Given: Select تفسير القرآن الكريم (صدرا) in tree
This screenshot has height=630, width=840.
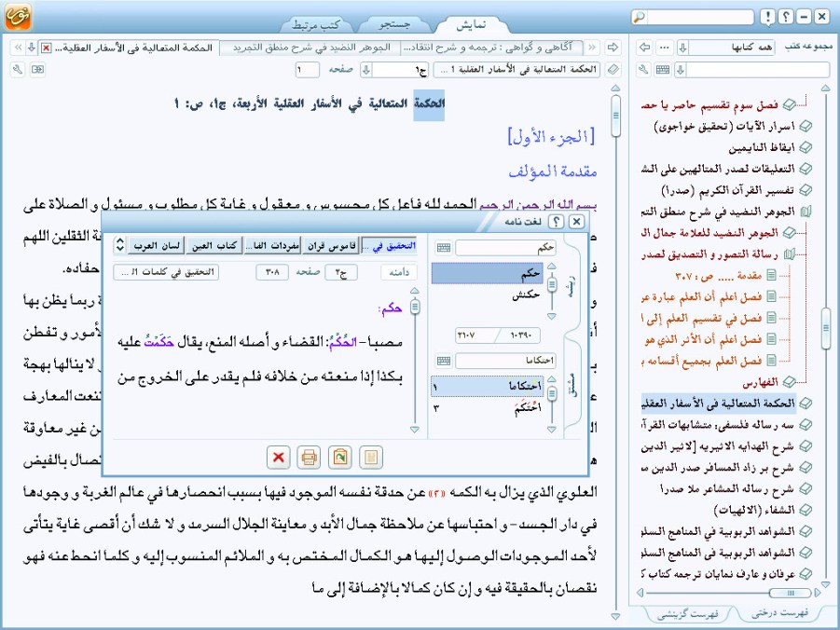Looking at the screenshot, I should pos(729,191).
